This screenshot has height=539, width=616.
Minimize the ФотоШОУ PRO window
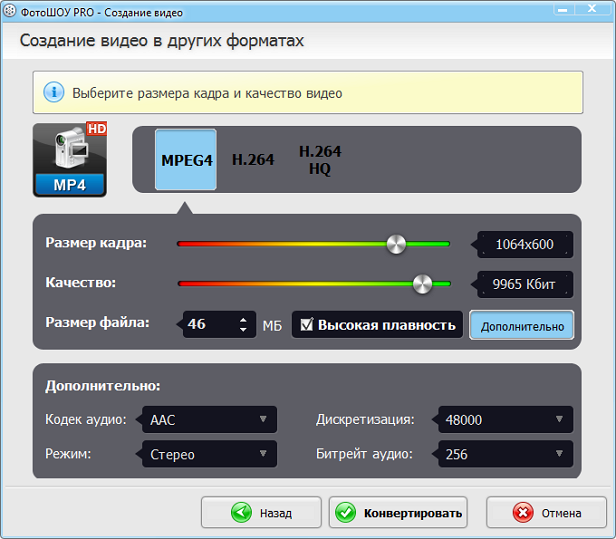coord(563,9)
